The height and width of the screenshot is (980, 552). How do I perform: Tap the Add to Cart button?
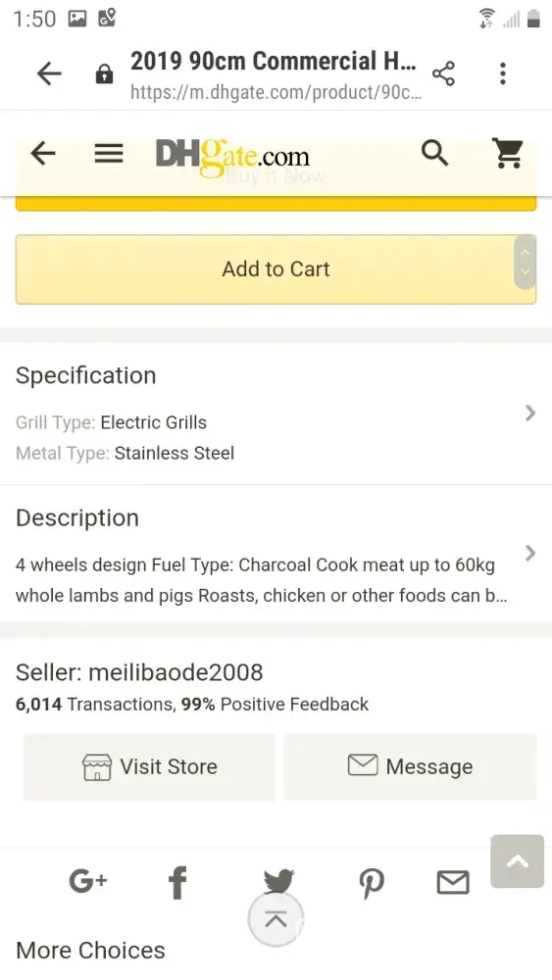point(276,269)
